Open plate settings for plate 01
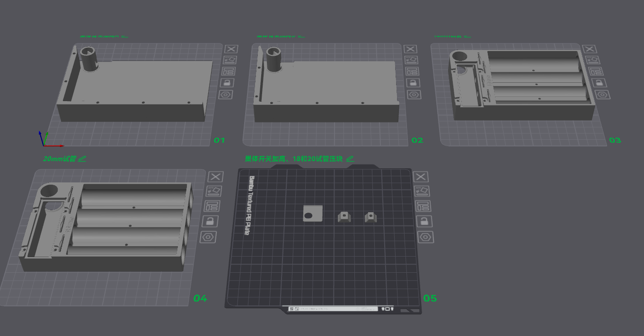This screenshot has height=336, width=644. 226,95
